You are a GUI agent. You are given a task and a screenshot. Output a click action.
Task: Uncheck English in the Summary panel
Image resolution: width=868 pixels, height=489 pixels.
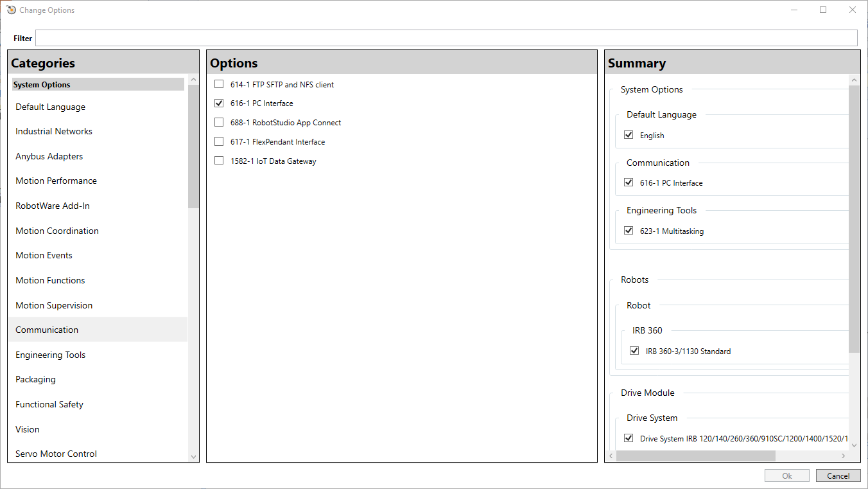coord(629,135)
